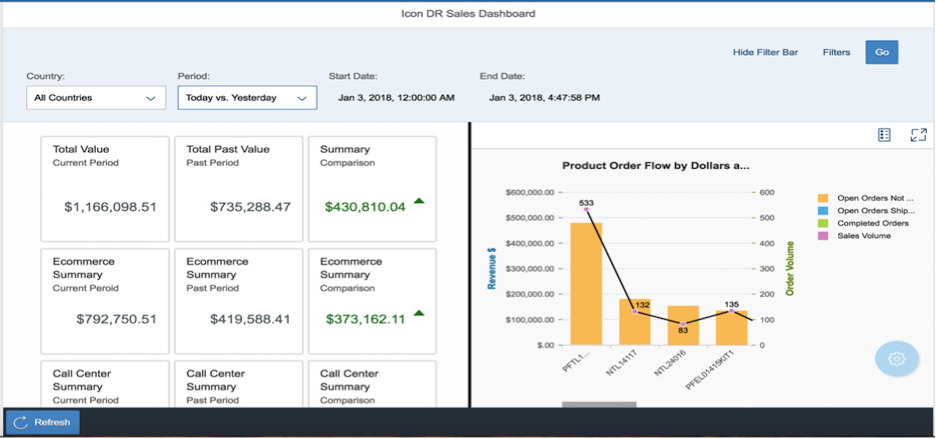Click the NTL14117 orange bar
936x438 pixels.
click(635, 322)
